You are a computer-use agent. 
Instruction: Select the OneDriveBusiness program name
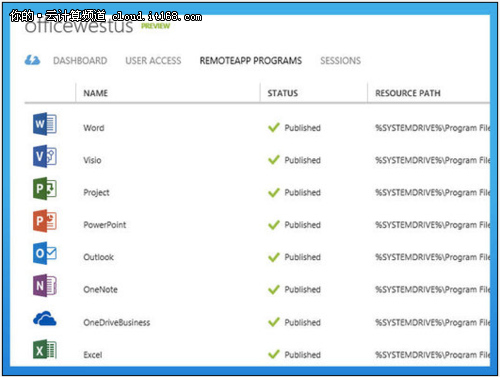tap(117, 322)
